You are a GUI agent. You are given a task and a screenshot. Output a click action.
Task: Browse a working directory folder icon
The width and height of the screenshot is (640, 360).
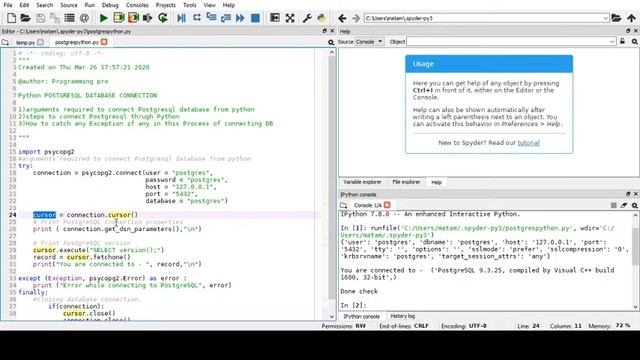616,18
